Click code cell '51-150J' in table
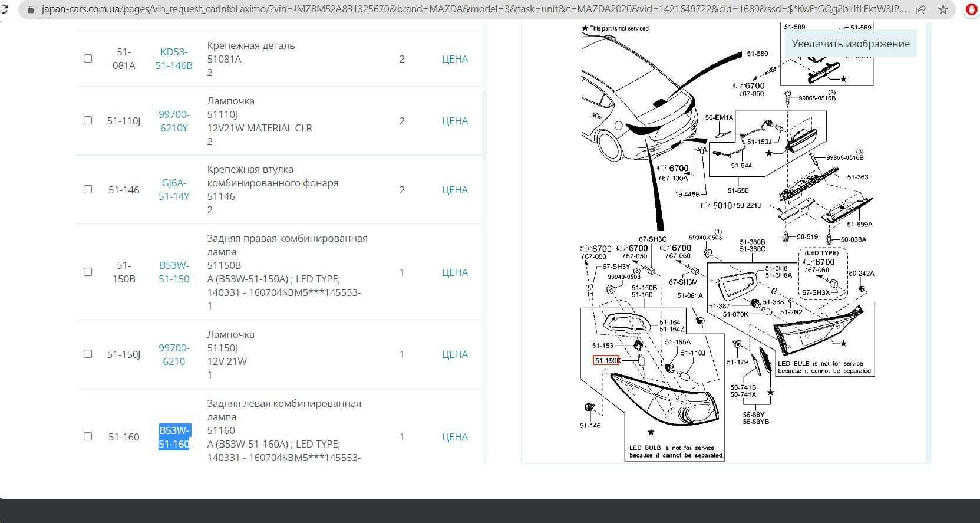This screenshot has height=523, width=980. [124, 354]
